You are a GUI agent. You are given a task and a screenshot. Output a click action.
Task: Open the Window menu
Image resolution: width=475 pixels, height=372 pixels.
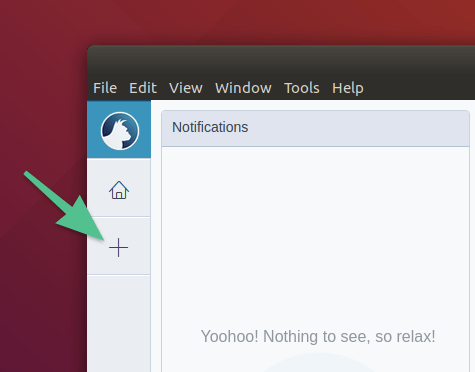(243, 88)
